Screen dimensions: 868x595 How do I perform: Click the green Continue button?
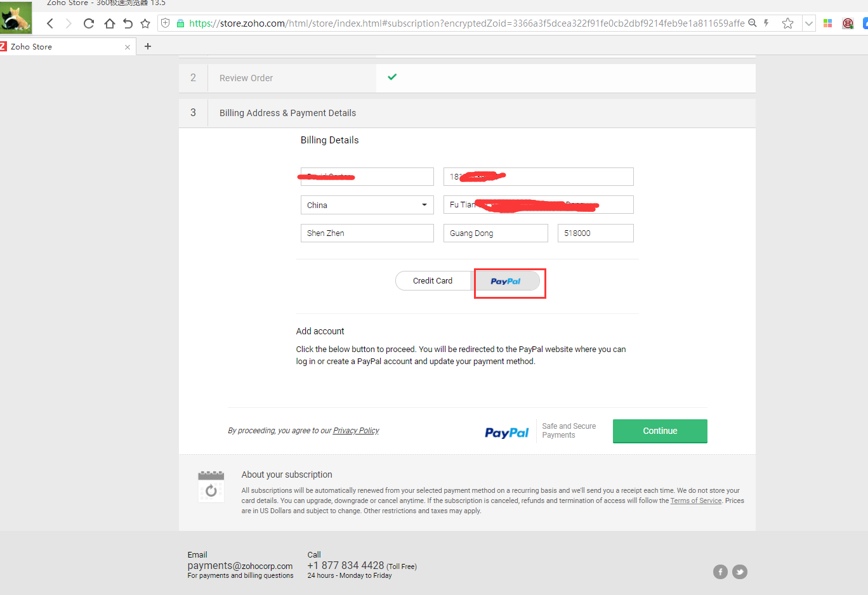[660, 431]
